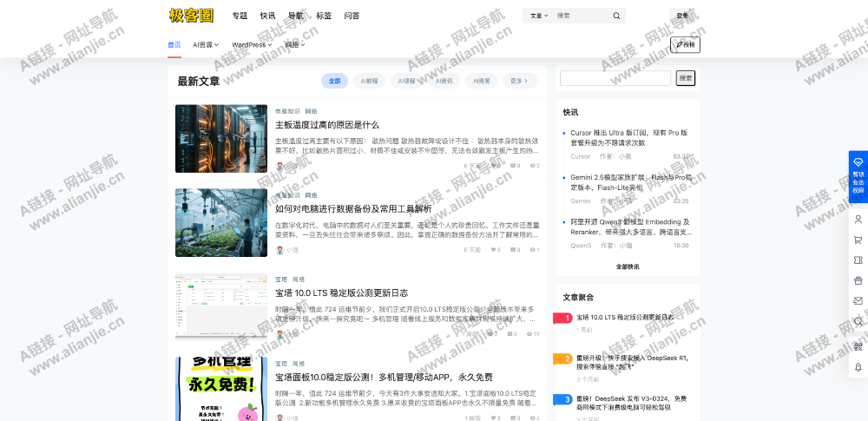The image size is (868, 421).
Task: Expand the 网络 navigation menu
Action: point(295,45)
